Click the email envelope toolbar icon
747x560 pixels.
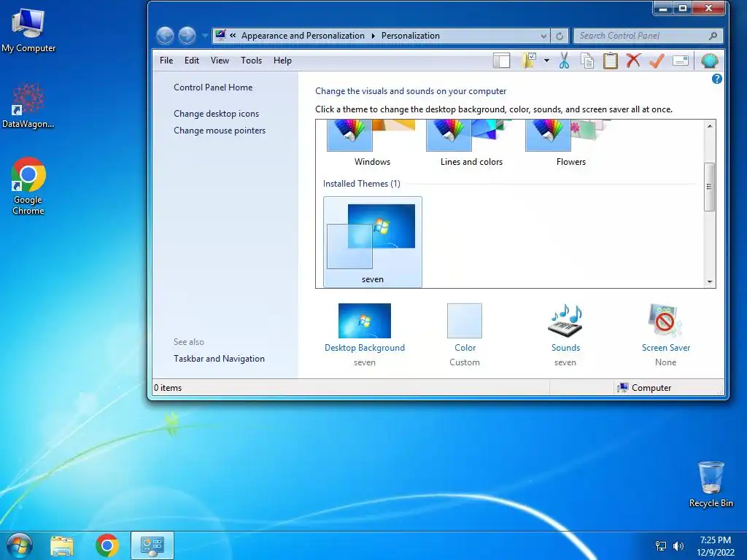tap(681, 61)
